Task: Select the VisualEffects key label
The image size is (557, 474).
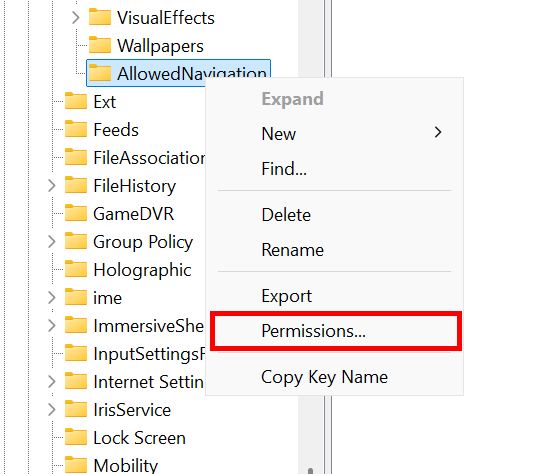Action: coord(166,18)
